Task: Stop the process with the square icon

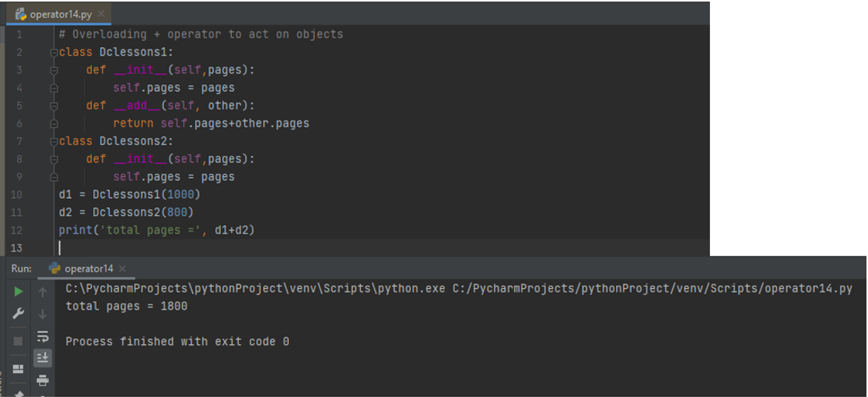Action: pos(19,340)
